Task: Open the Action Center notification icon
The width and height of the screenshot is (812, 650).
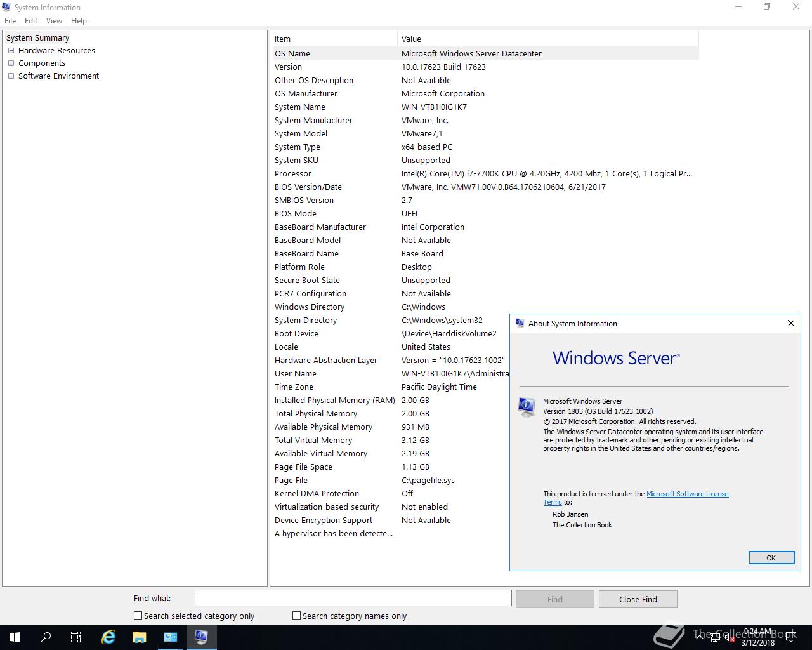Action: [790, 638]
